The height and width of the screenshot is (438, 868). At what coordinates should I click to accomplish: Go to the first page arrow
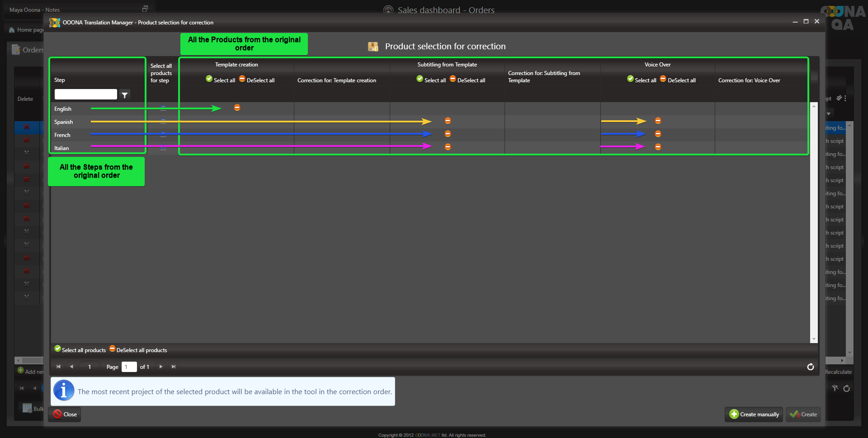(58, 367)
